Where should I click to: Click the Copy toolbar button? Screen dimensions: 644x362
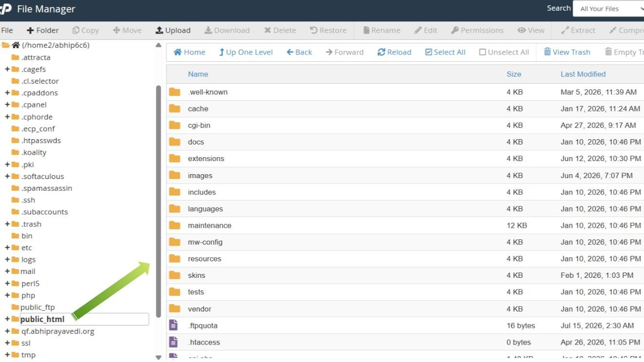pos(86,30)
